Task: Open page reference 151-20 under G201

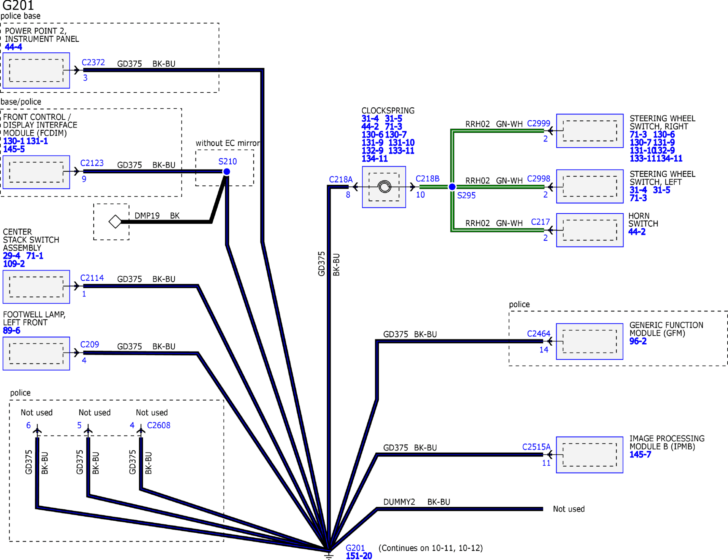Action: click(x=359, y=556)
